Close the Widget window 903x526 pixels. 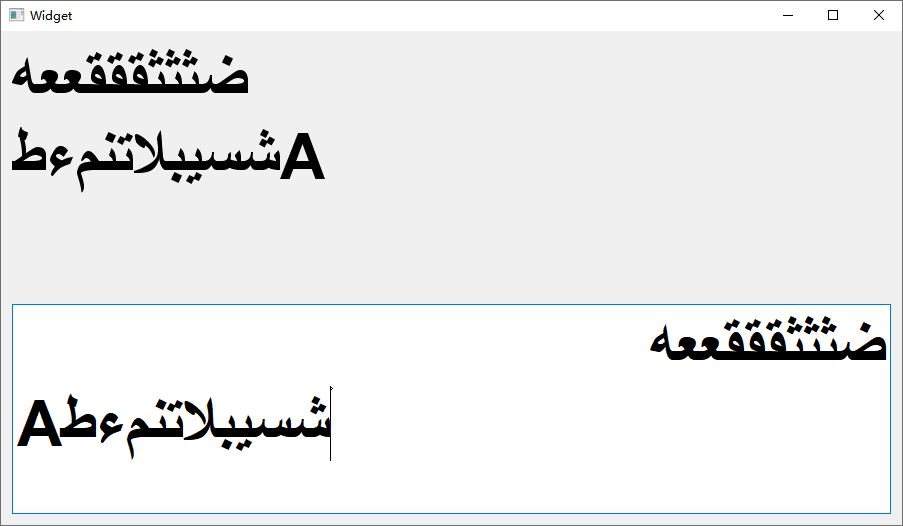point(879,15)
